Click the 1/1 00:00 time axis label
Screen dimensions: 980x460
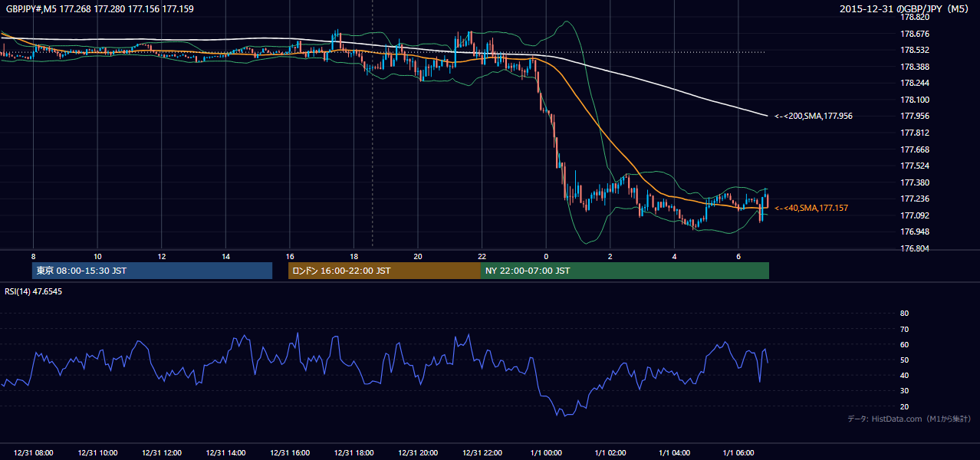click(x=546, y=453)
